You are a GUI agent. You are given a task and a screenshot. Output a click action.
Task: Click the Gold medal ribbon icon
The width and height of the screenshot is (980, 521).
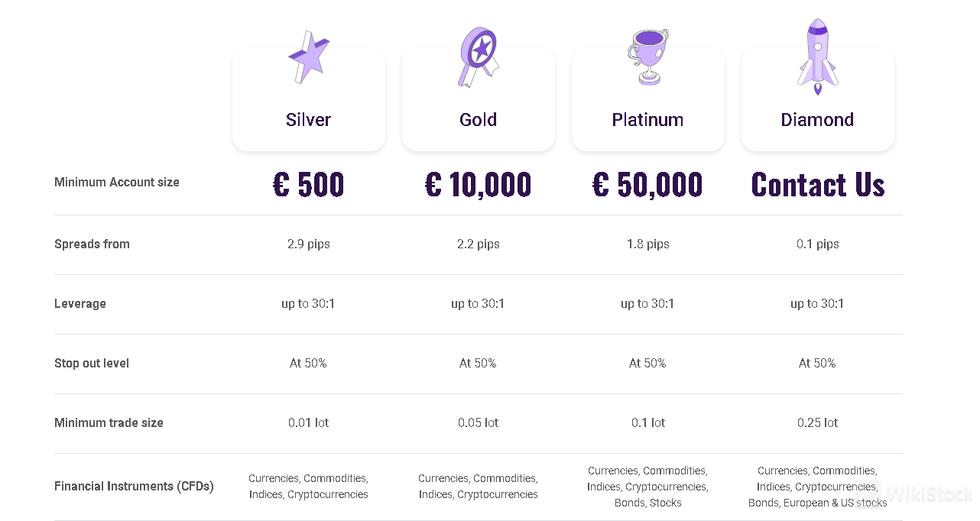pyautogui.click(x=479, y=57)
